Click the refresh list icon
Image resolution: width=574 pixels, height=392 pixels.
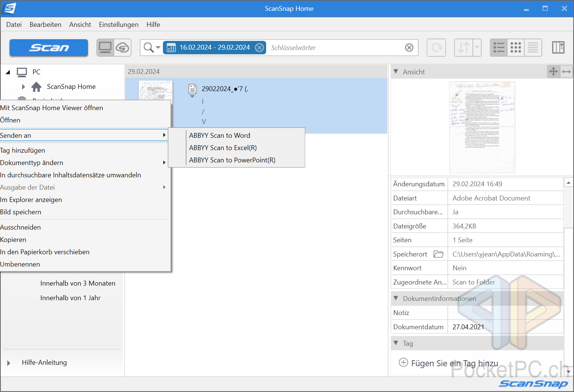pyautogui.click(x=436, y=48)
